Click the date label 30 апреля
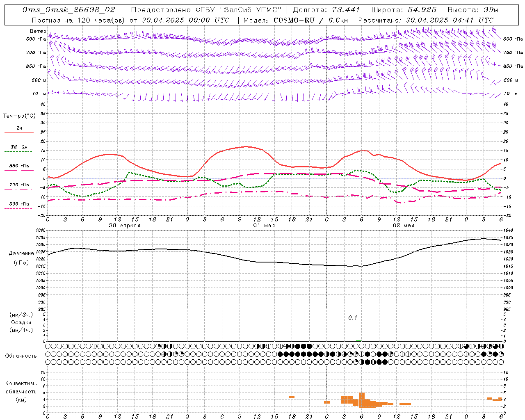The width and height of the screenshot is (525, 420). point(124,226)
